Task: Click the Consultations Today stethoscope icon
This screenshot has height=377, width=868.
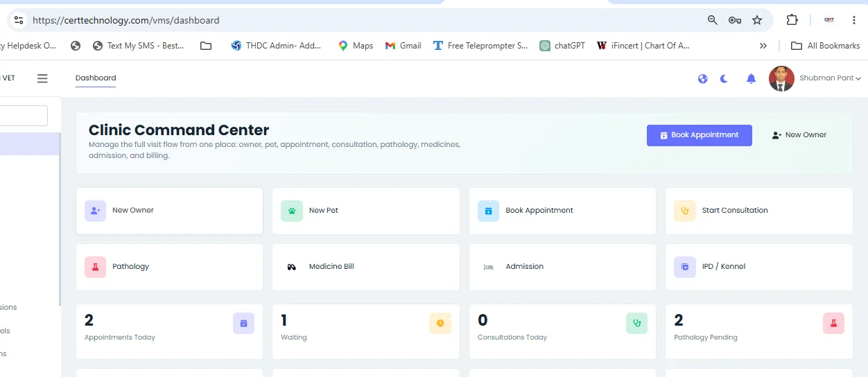Action: tap(636, 323)
